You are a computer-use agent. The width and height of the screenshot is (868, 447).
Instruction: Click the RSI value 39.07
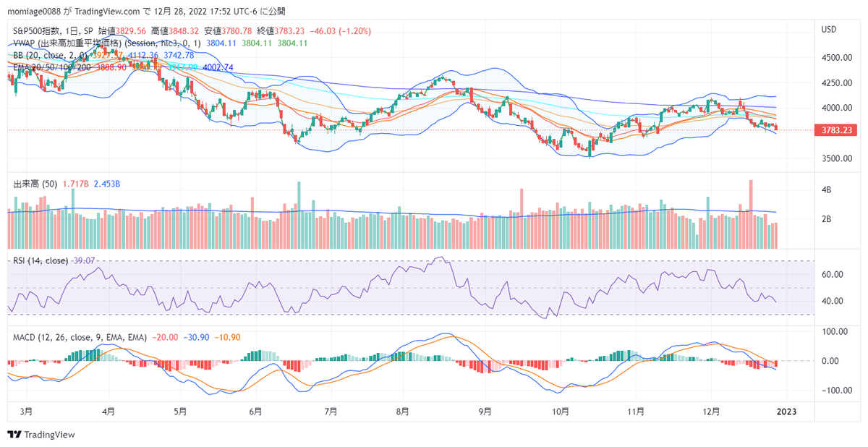[83, 260]
